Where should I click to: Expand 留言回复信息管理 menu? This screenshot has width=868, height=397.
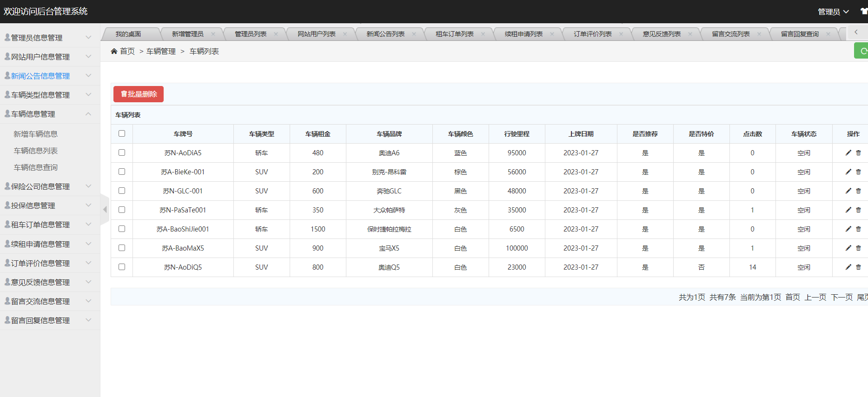click(50, 320)
